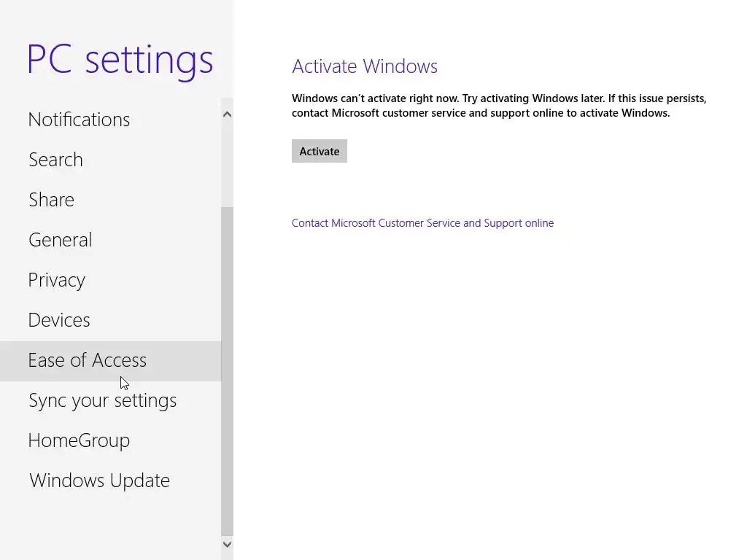Image resolution: width=747 pixels, height=560 pixels.
Task: Go to Windows Update
Action: [111, 481]
